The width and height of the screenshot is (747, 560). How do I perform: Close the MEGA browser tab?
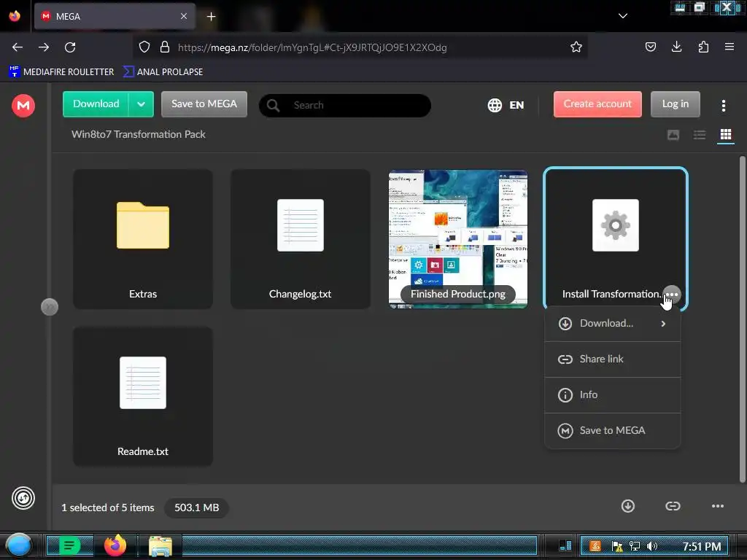coord(183,16)
